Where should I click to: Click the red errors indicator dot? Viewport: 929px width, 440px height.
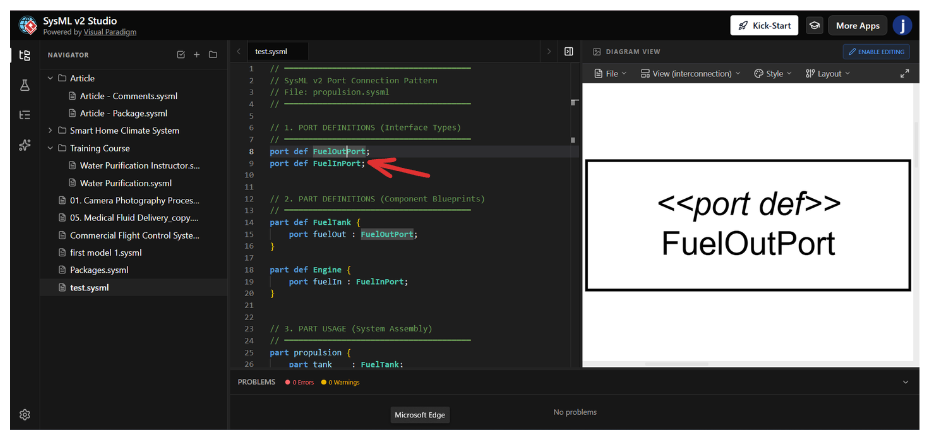[287, 383]
